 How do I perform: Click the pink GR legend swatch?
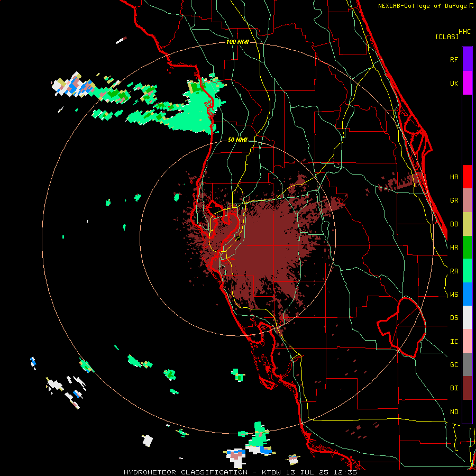click(467, 200)
